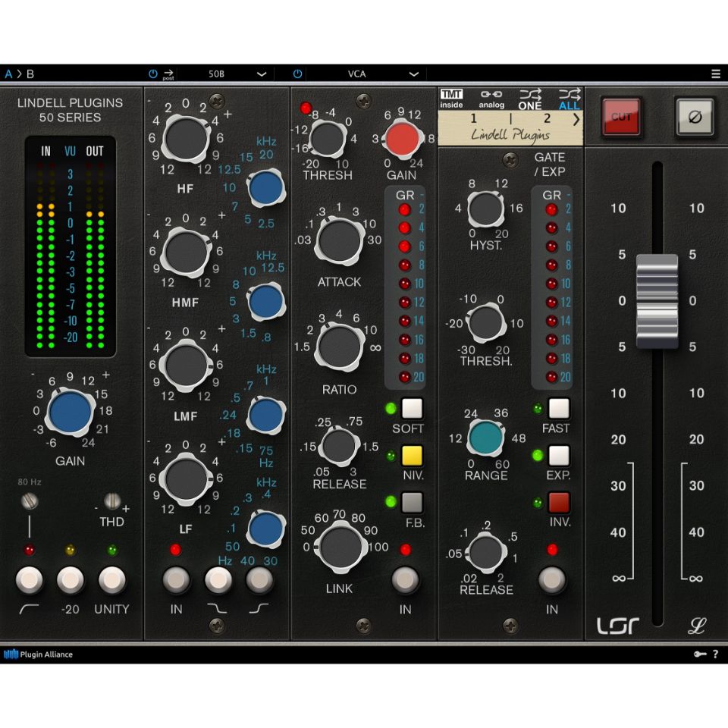Screen dimensions: 728x728
Task: Click the gate HYST. knob
Action: (x=485, y=209)
